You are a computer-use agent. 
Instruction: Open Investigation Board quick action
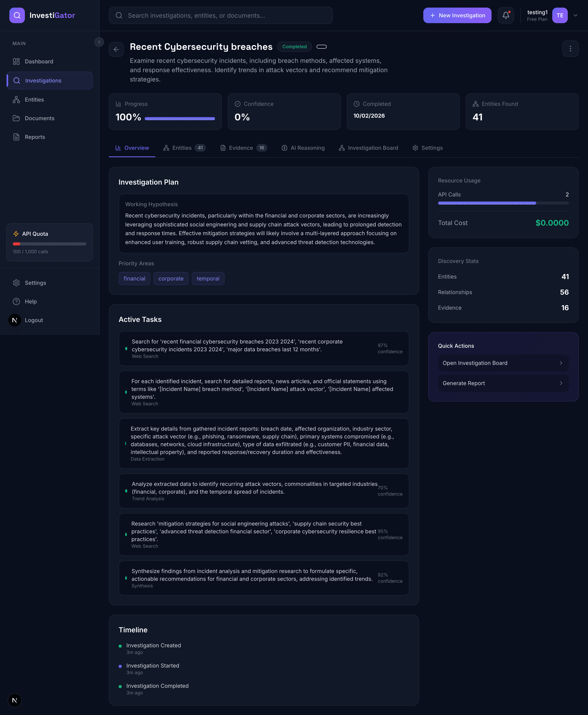click(503, 363)
